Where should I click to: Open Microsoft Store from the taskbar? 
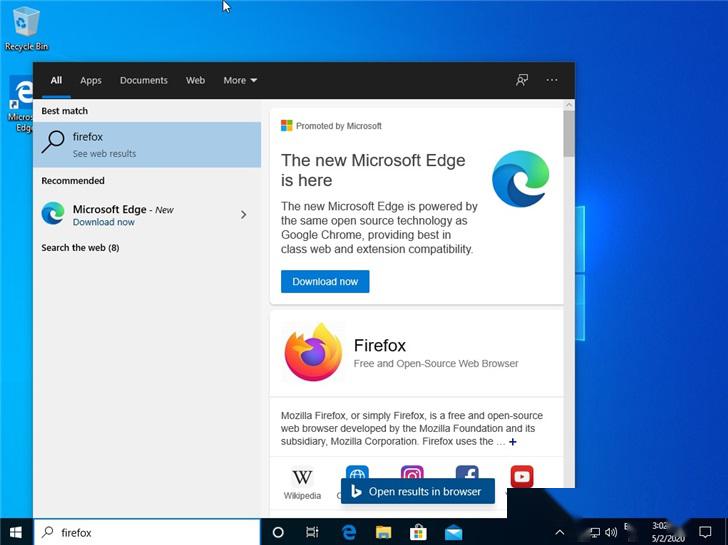(418, 532)
